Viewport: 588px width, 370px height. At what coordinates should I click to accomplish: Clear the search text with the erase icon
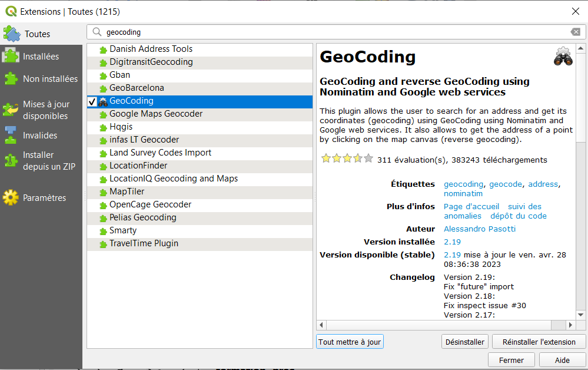[576, 32]
